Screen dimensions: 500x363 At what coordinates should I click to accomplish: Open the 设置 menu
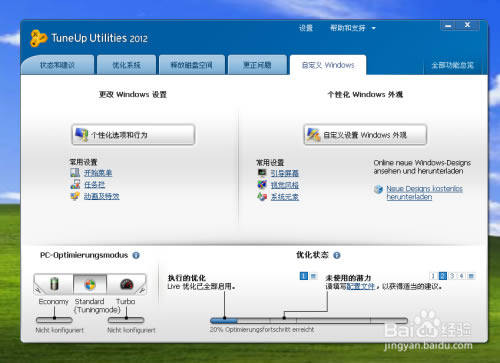point(306,28)
